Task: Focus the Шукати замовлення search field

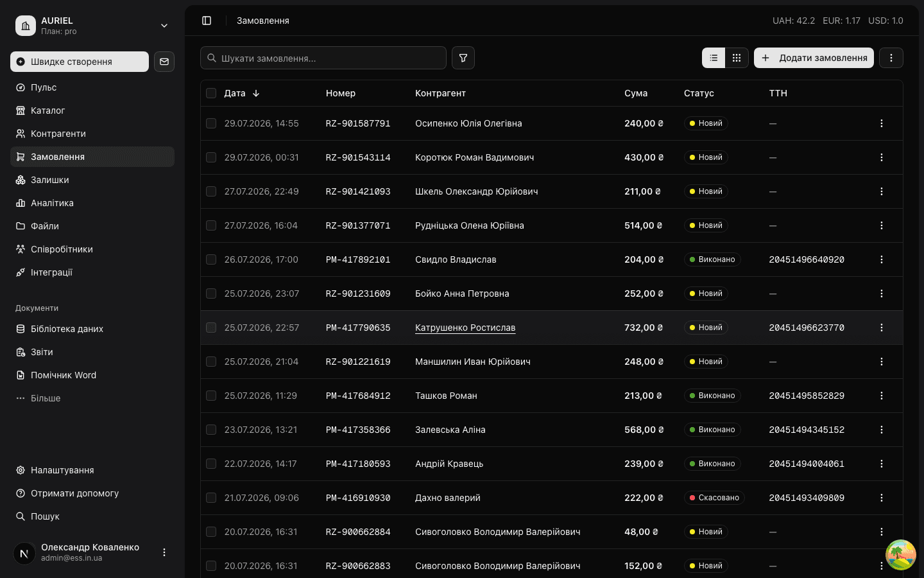Action: tap(323, 58)
